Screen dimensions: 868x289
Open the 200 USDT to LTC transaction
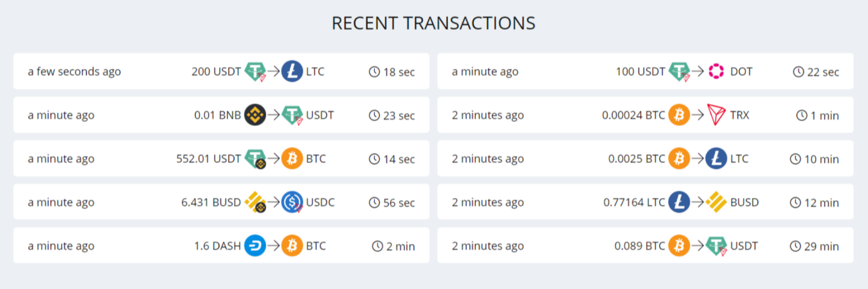pos(221,71)
